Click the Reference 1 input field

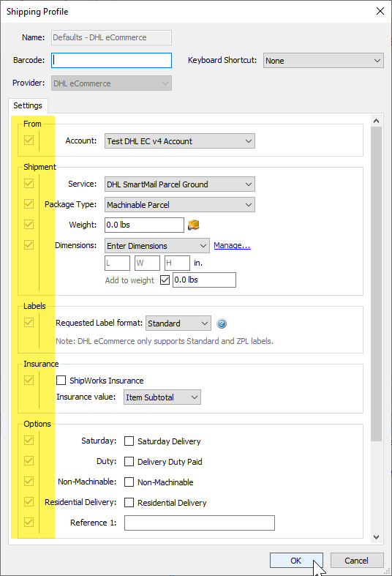[200, 523]
